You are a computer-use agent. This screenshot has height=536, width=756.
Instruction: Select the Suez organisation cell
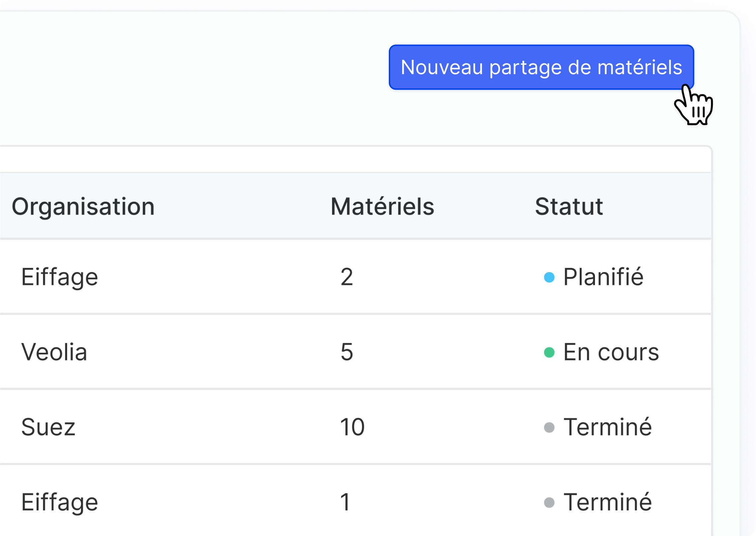(x=48, y=427)
